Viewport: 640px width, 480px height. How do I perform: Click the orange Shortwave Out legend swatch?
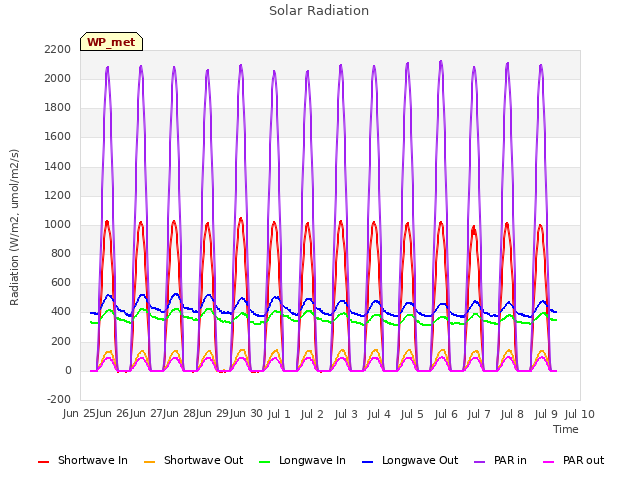(149, 462)
